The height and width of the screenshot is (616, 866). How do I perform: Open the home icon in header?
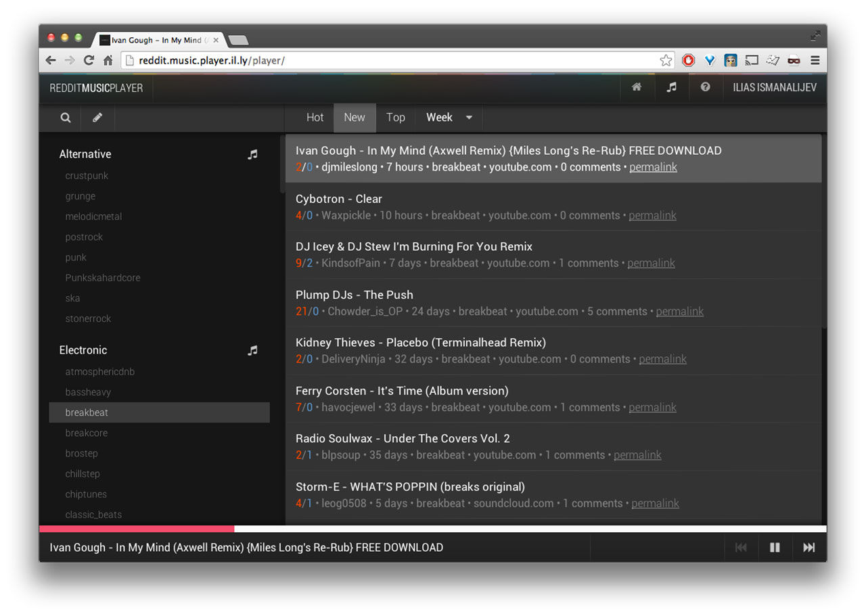(x=637, y=87)
